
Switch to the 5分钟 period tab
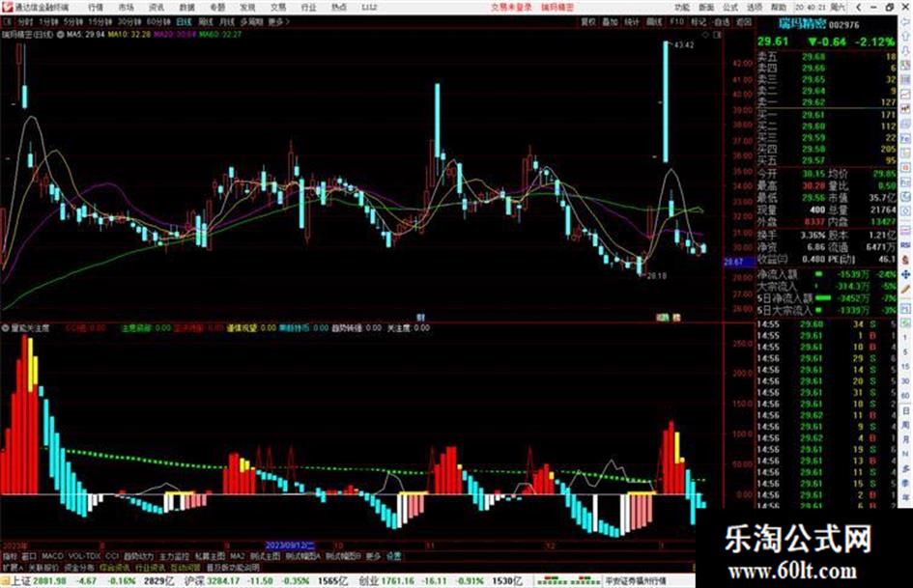[x=73, y=21]
